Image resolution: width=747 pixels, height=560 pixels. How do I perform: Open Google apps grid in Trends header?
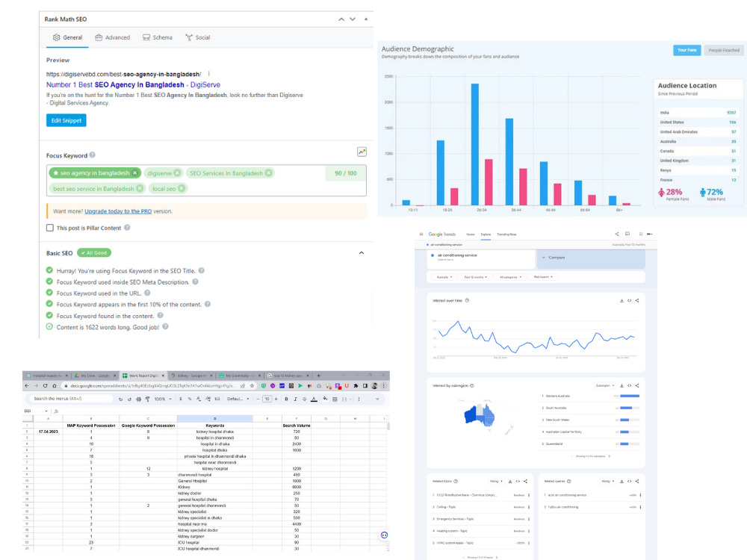(641, 234)
